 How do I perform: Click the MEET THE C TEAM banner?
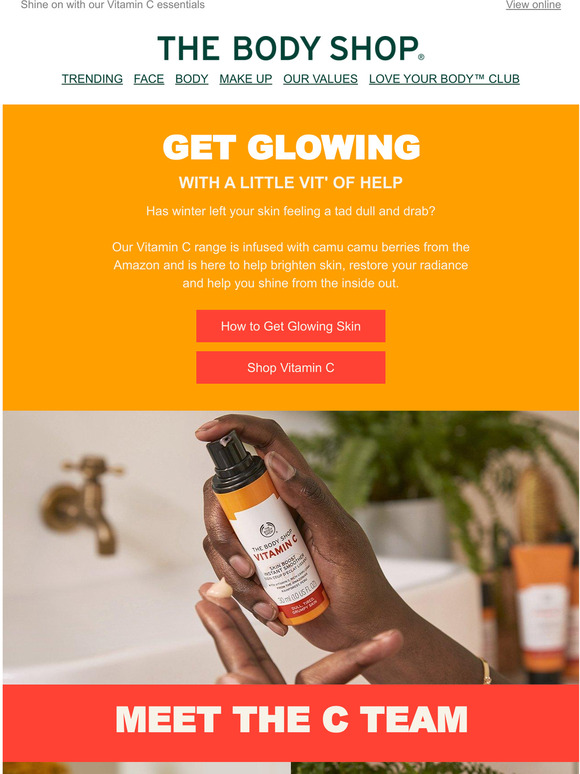[291, 720]
